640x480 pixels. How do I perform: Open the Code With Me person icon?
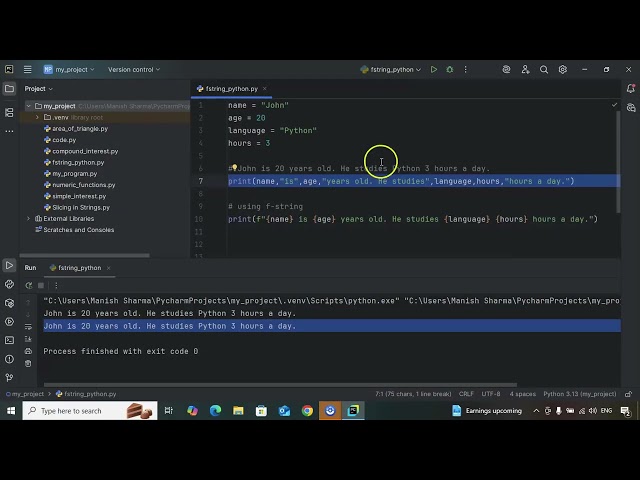tap(525, 69)
